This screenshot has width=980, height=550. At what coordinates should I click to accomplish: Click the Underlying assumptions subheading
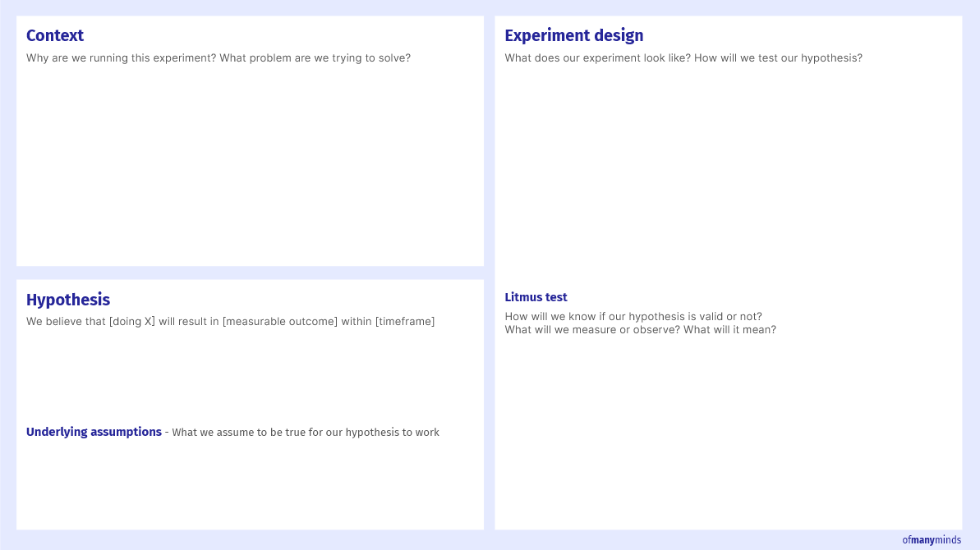click(x=94, y=432)
